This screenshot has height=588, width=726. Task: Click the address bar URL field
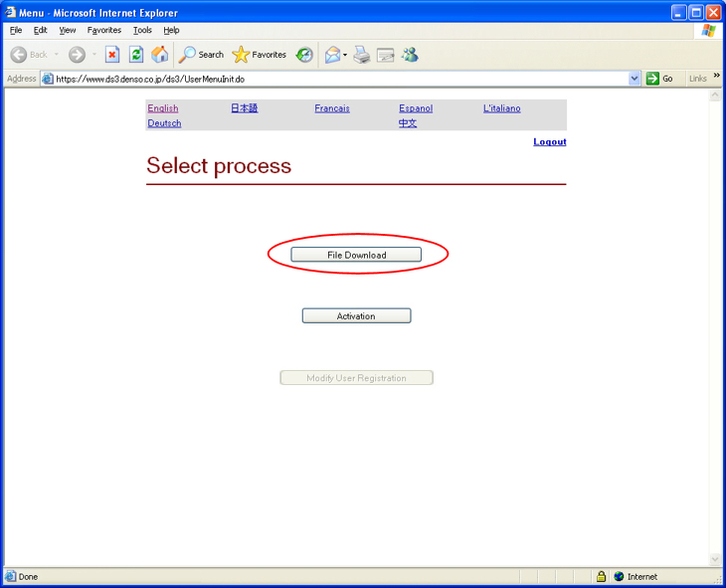340,79
